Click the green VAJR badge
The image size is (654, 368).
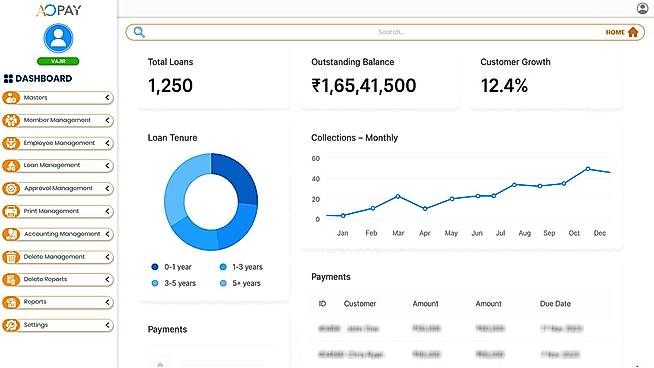coord(58,61)
